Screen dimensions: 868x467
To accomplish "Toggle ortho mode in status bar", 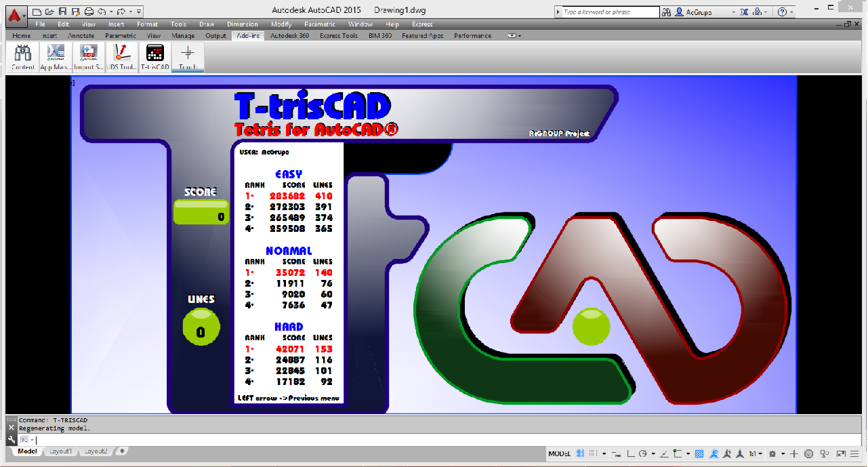I will (631, 453).
